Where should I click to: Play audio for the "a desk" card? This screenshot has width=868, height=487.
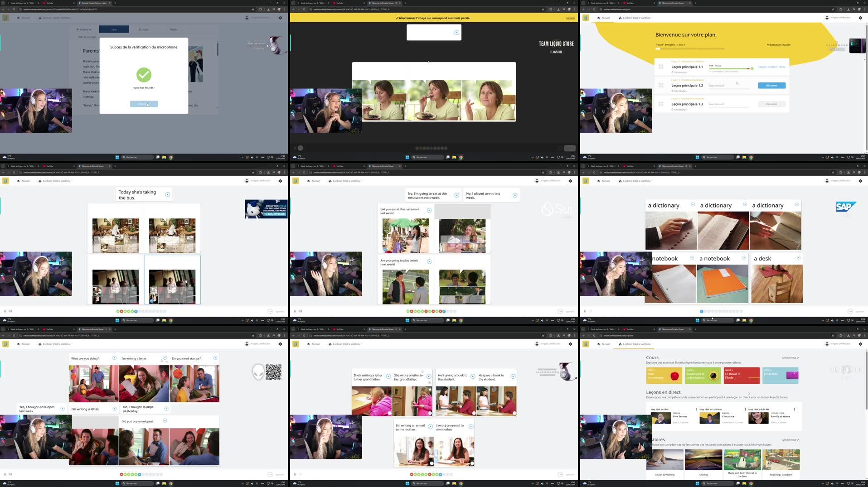point(799,258)
